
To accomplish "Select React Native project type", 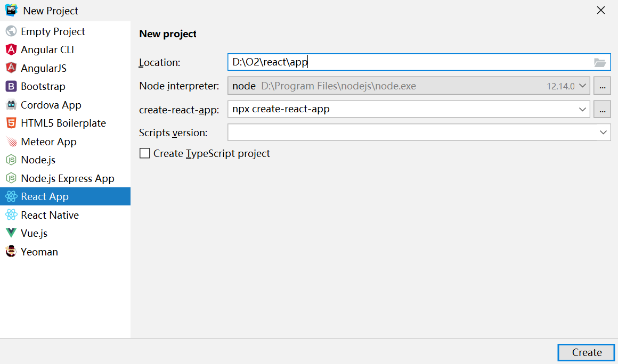I will (65, 215).
